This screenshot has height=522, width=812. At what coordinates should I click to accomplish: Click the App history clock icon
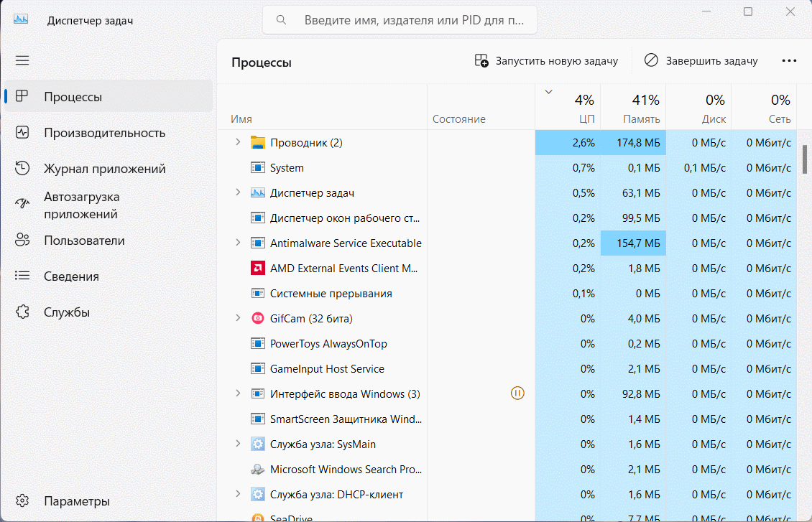[x=22, y=168]
